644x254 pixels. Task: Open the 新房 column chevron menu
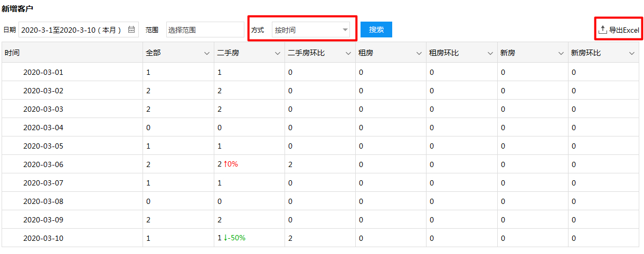561,53
